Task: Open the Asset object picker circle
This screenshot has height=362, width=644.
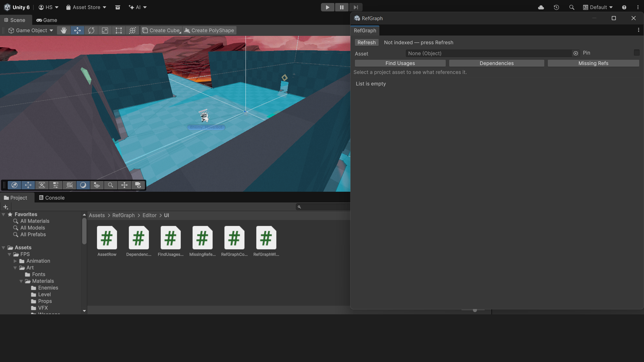Action: pyautogui.click(x=576, y=53)
